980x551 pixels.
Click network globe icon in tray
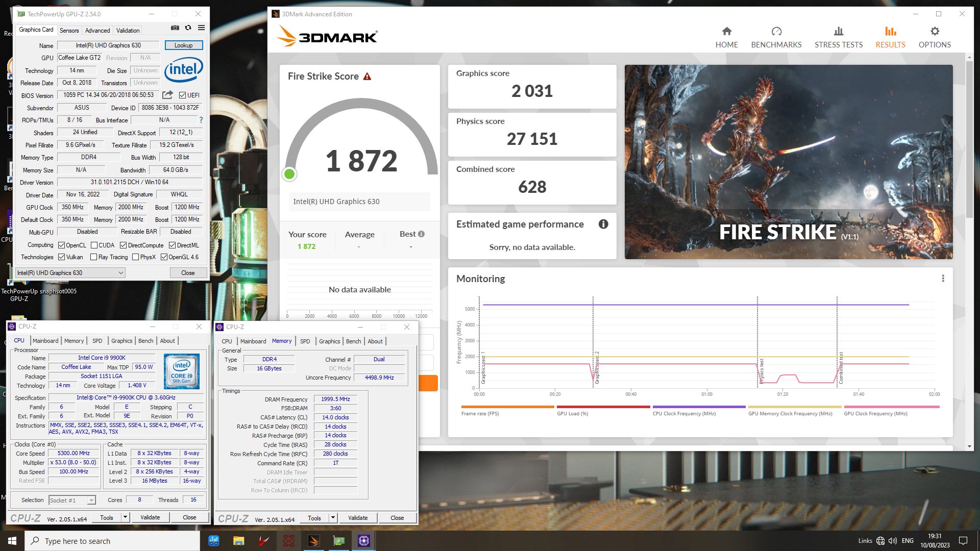click(880, 541)
